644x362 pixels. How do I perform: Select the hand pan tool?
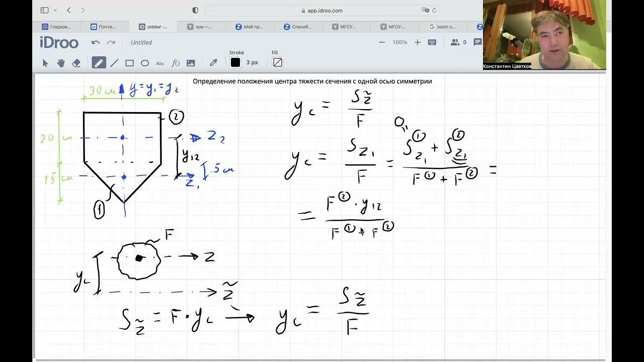pos(61,63)
